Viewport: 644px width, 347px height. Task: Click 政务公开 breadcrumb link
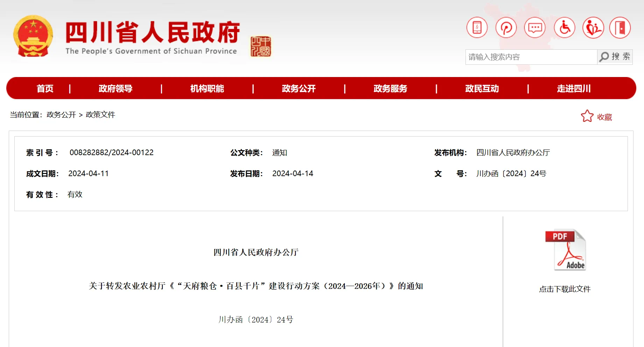click(61, 115)
